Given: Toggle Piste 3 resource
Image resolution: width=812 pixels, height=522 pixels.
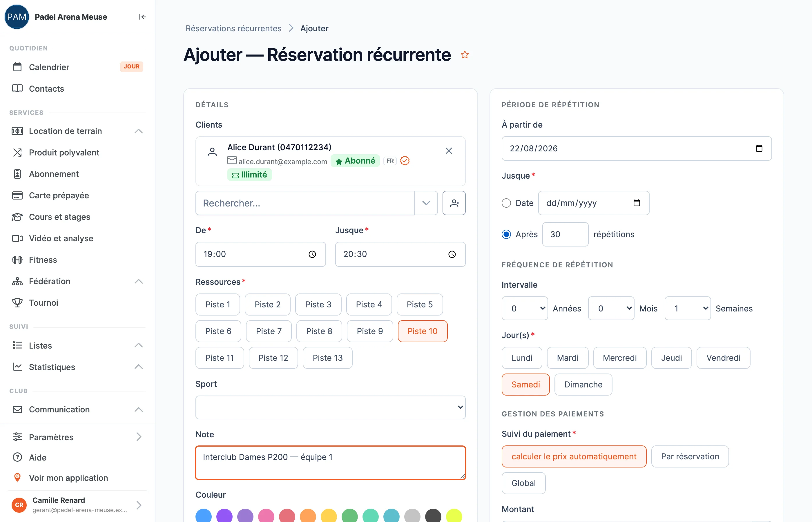Looking at the screenshot, I should [x=318, y=304].
